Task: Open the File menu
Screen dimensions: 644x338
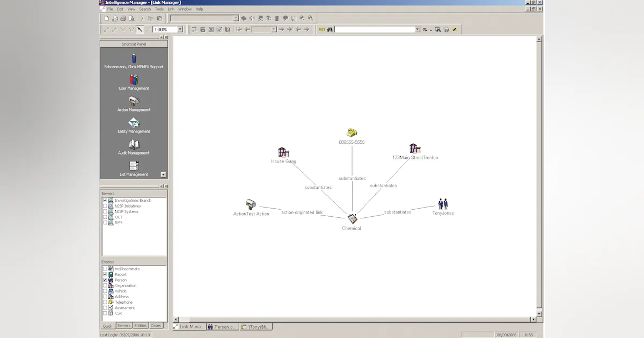Action: (x=110, y=9)
